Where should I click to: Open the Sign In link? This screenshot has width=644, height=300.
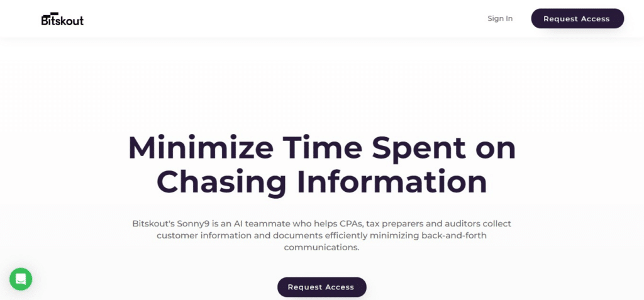coord(500,18)
